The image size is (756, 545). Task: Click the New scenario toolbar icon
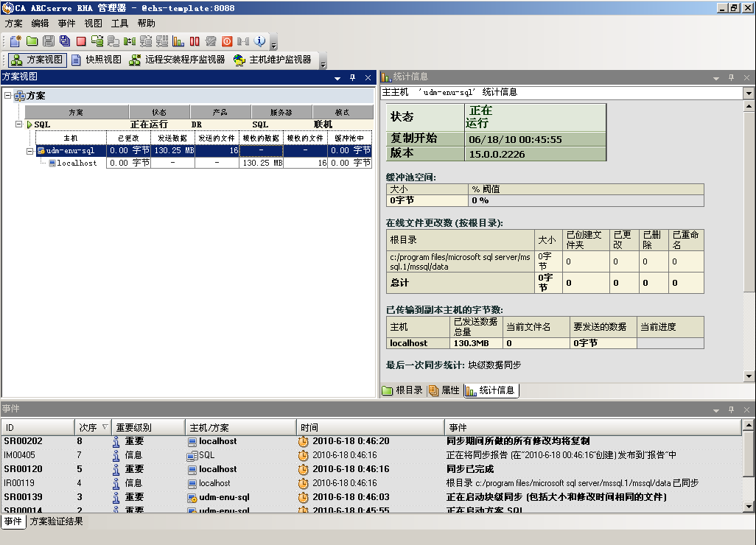(x=15, y=41)
